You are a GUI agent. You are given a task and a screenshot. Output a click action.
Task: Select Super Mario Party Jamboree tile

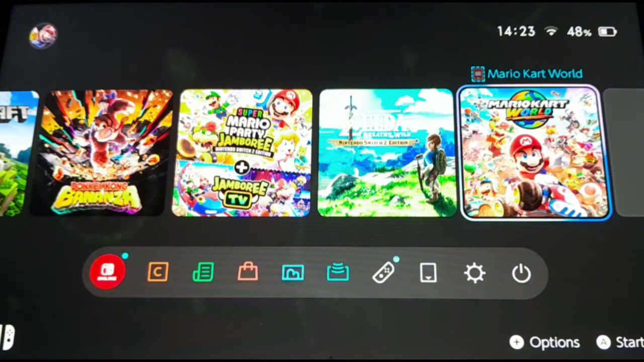coord(242,153)
